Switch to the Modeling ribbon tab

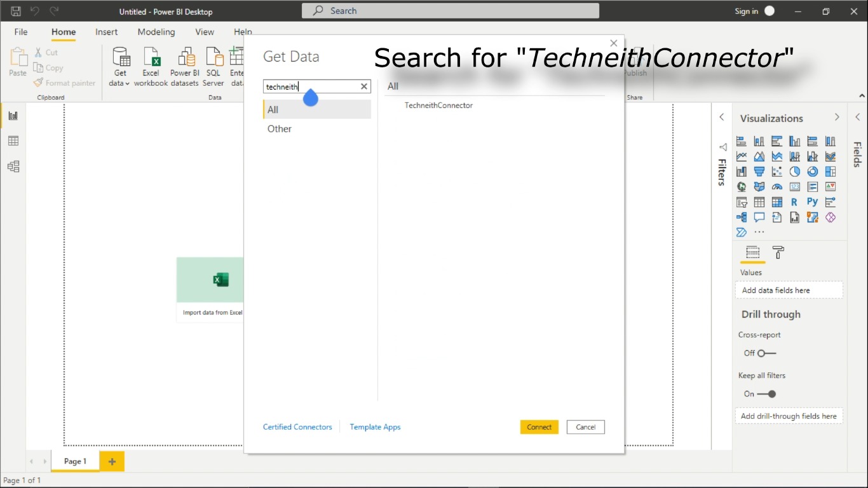(x=156, y=32)
